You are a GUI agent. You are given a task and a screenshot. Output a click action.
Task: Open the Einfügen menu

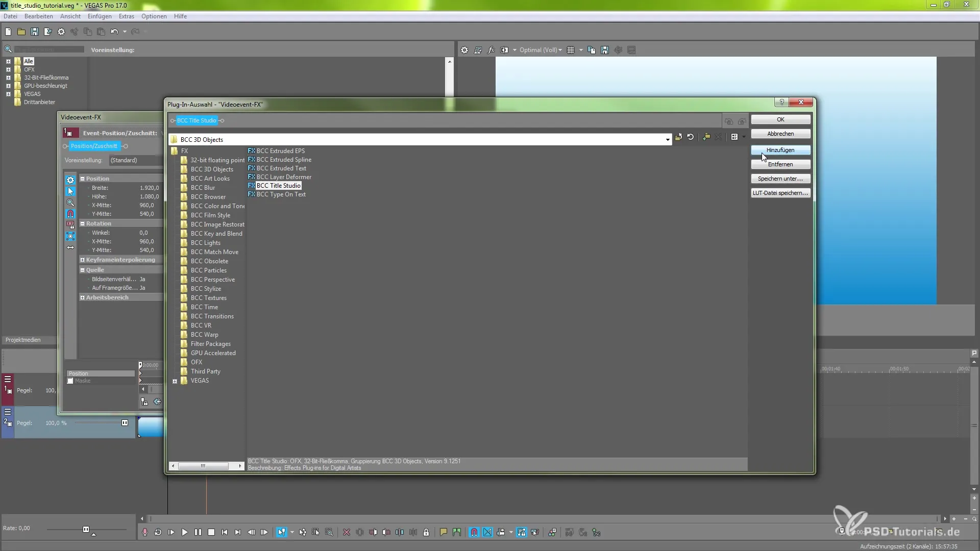[100, 16]
